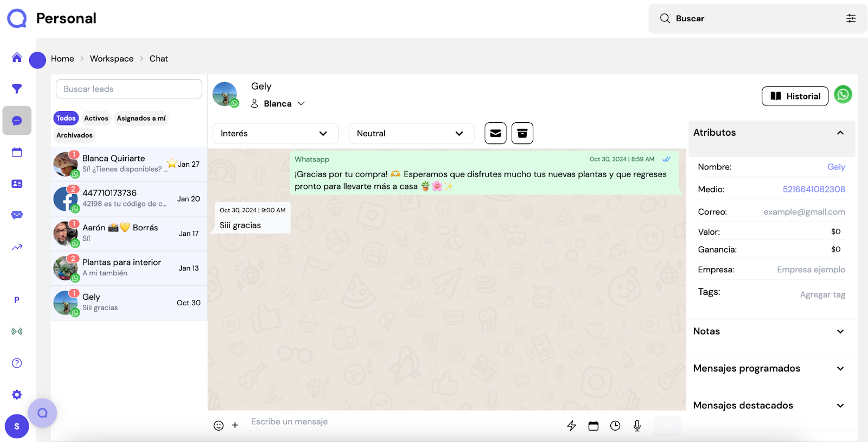Screen dimensions: 868x442
Task: Select the Asignados a mí tab
Action: point(141,118)
